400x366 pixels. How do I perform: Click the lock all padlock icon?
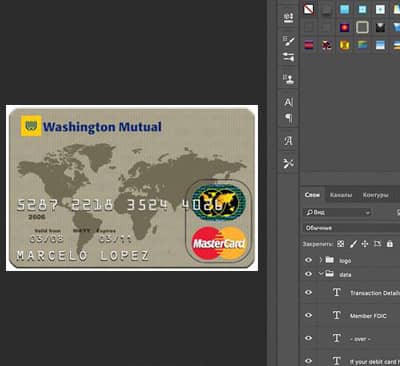389,244
